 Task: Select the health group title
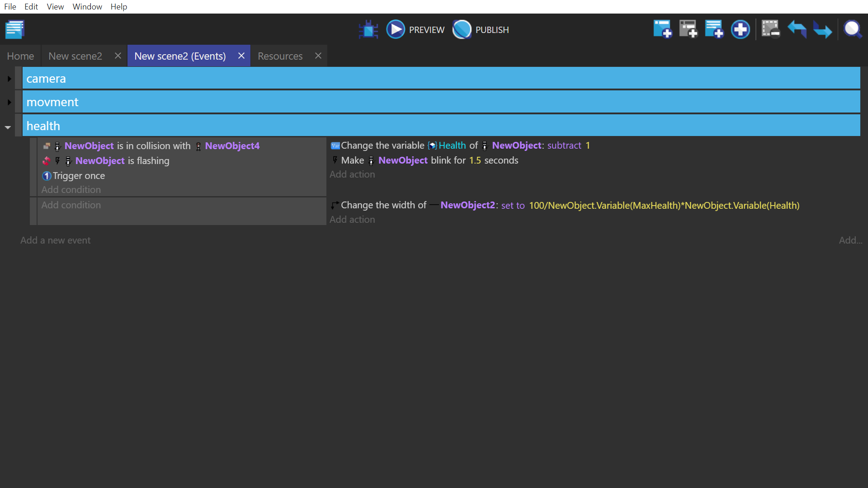(x=43, y=126)
